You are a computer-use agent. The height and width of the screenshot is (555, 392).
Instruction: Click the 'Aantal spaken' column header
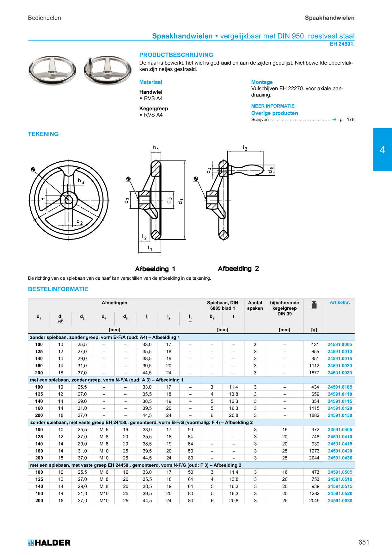pos(255,305)
